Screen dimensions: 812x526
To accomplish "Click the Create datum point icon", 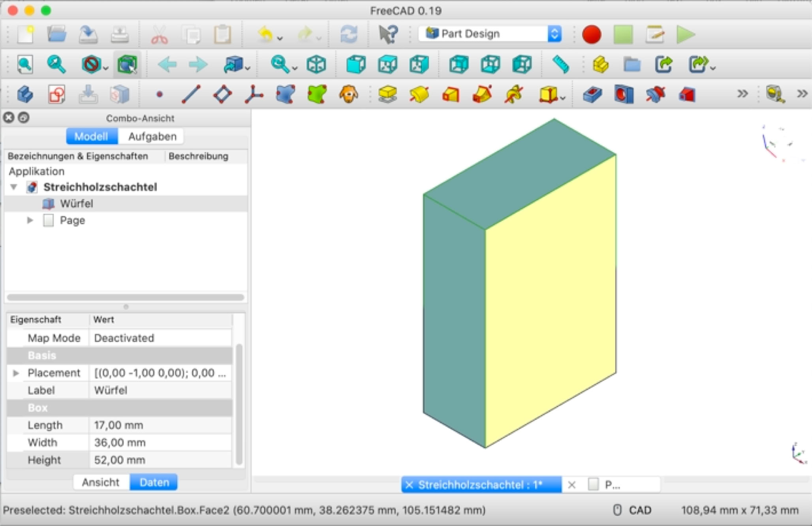I will coord(160,94).
